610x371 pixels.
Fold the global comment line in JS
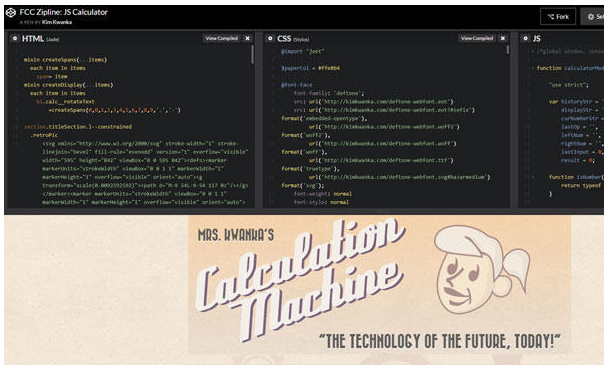pyautogui.click(x=533, y=51)
